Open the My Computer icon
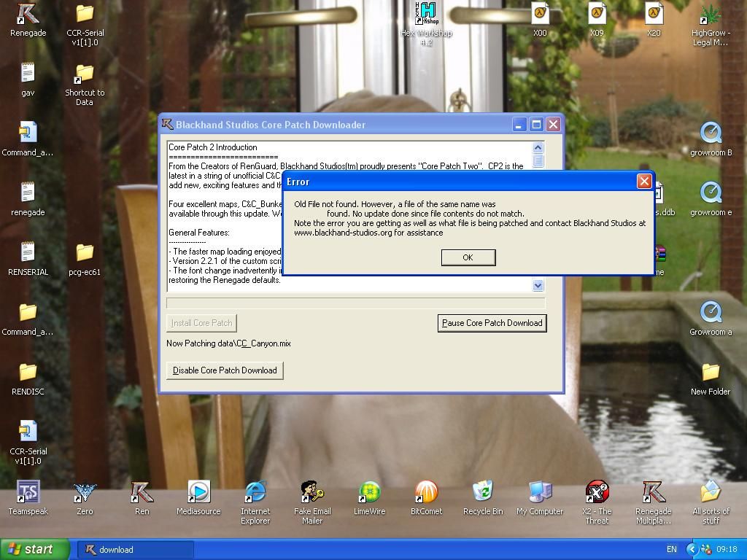This screenshot has width=747, height=560. 540,493
